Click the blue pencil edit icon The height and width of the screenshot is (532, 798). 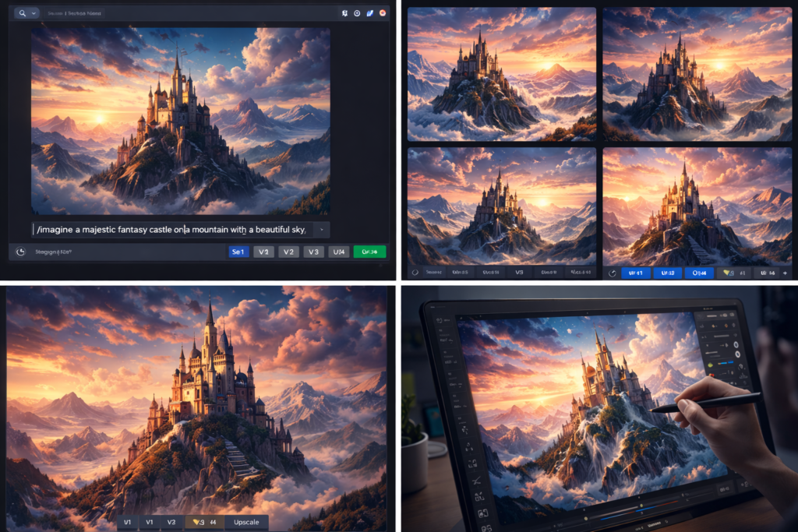pos(369,13)
